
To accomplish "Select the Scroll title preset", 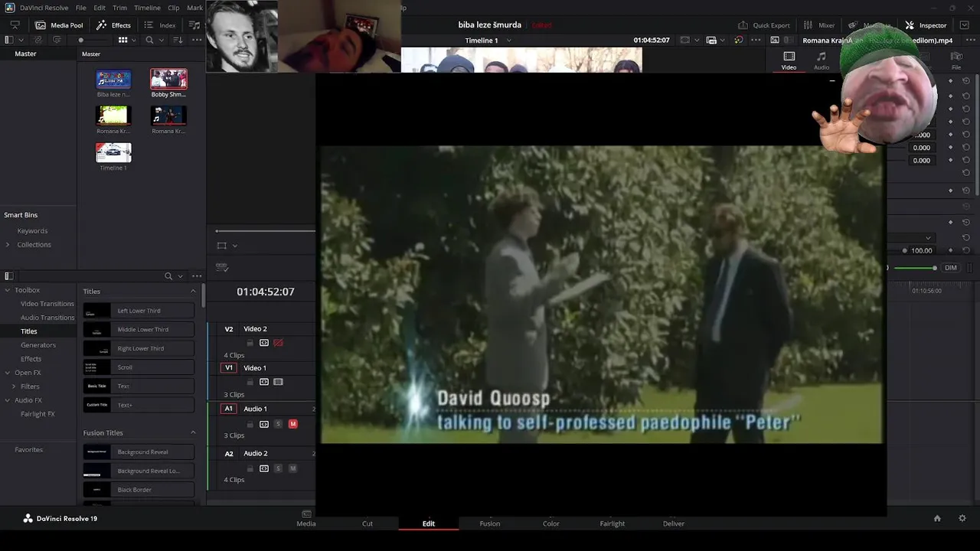I will click(x=139, y=367).
